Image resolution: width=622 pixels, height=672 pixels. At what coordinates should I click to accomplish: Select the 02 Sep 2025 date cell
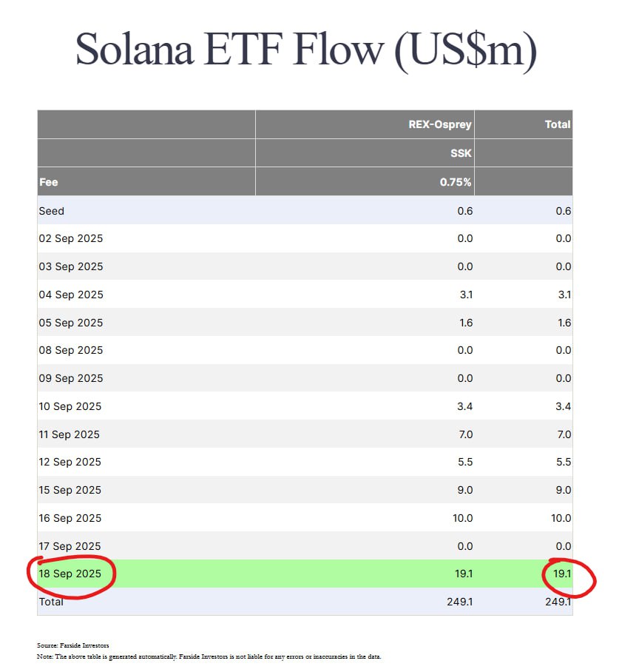point(71,238)
